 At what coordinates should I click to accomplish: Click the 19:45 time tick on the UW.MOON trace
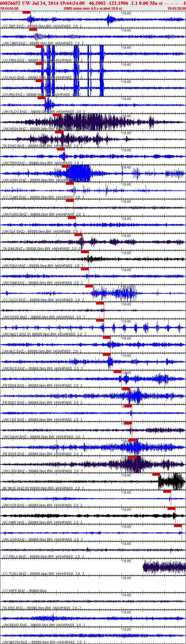(x=127, y=629)
